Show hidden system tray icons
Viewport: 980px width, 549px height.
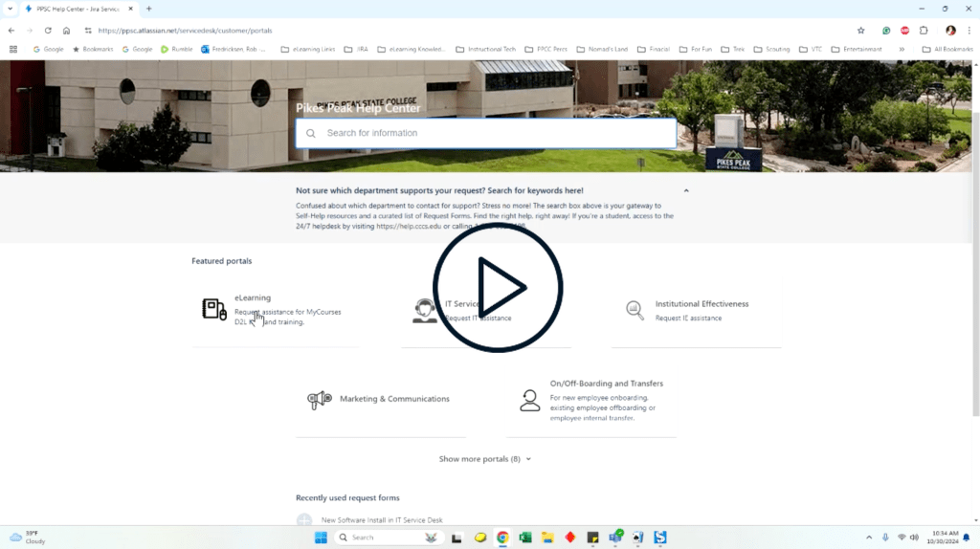(869, 538)
